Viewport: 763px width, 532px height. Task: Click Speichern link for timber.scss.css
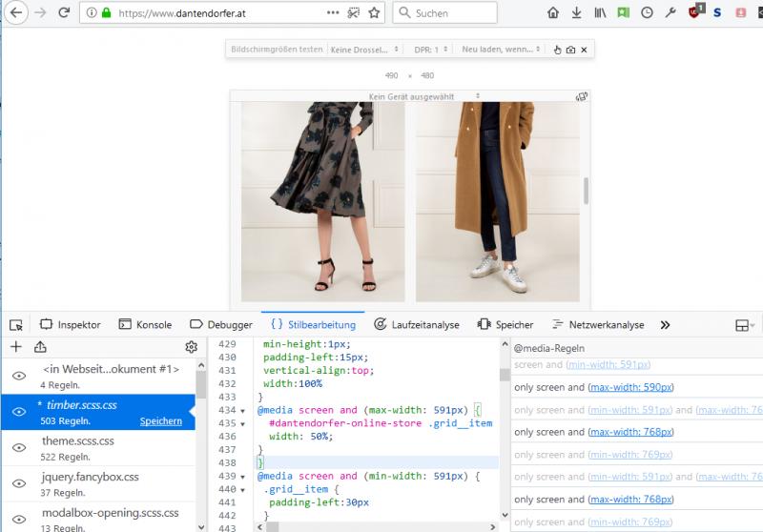tap(160, 420)
